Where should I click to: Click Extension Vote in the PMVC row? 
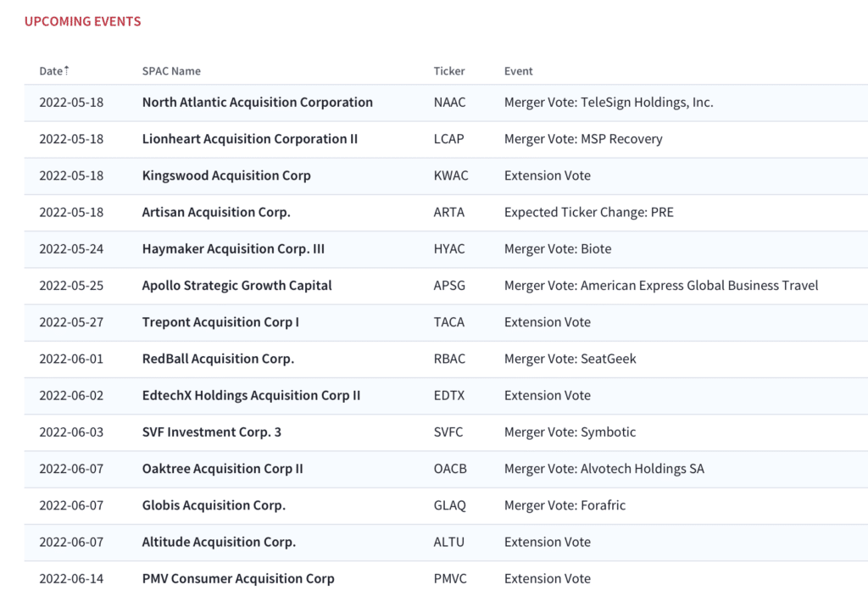click(x=547, y=578)
